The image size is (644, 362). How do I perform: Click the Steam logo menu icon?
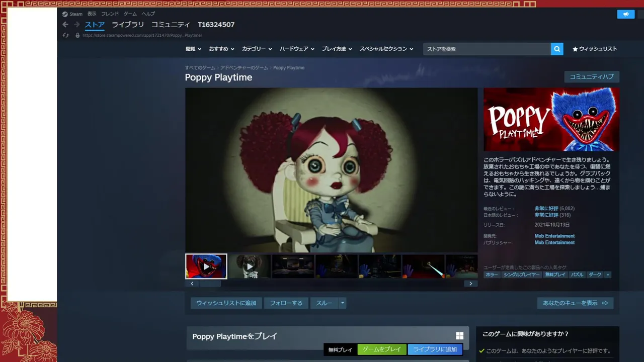tap(65, 14)
